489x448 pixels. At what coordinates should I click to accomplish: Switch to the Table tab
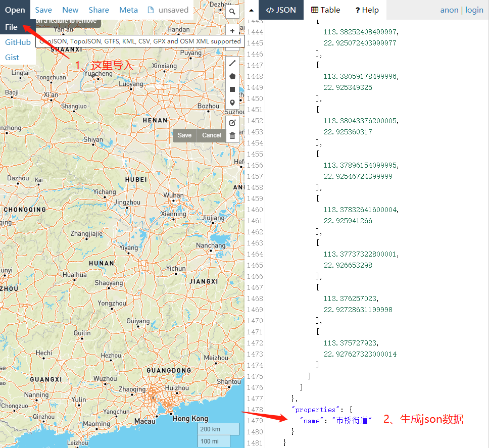326,10
